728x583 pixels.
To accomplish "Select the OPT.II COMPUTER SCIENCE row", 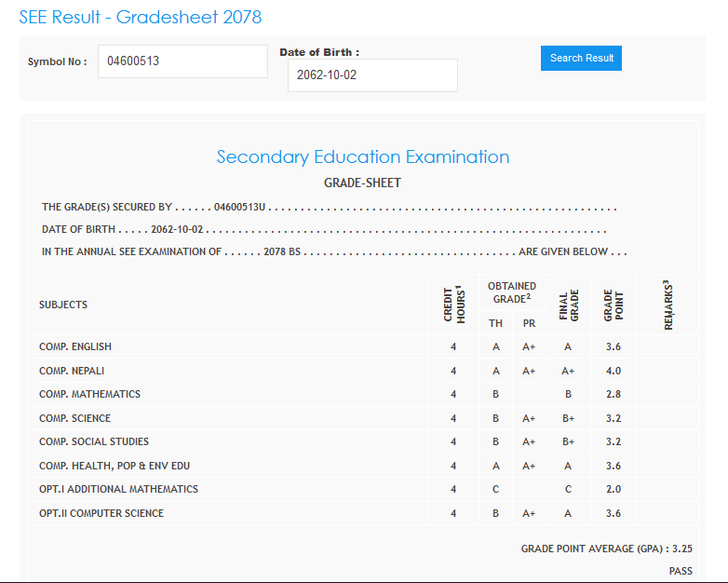I will [102, 513].
